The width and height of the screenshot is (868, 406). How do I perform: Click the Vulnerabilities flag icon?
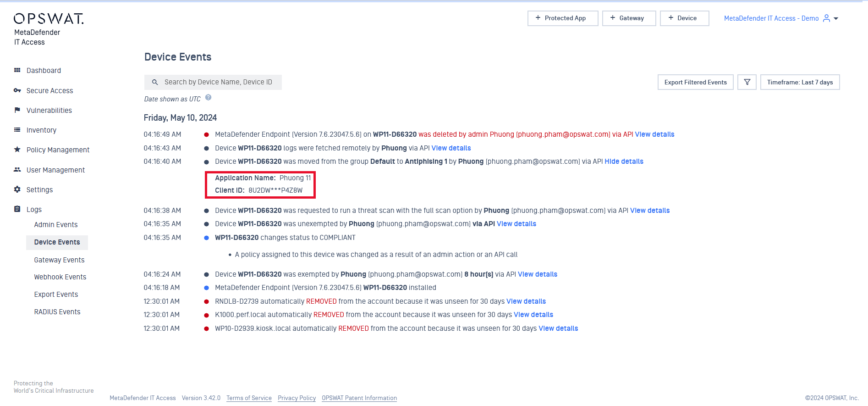point(17,110)
